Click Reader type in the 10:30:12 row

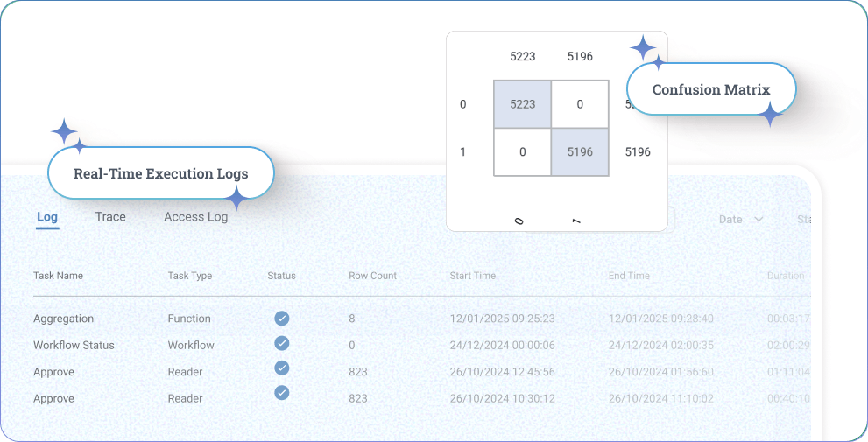pyautogui.click(x=186, y=398)
